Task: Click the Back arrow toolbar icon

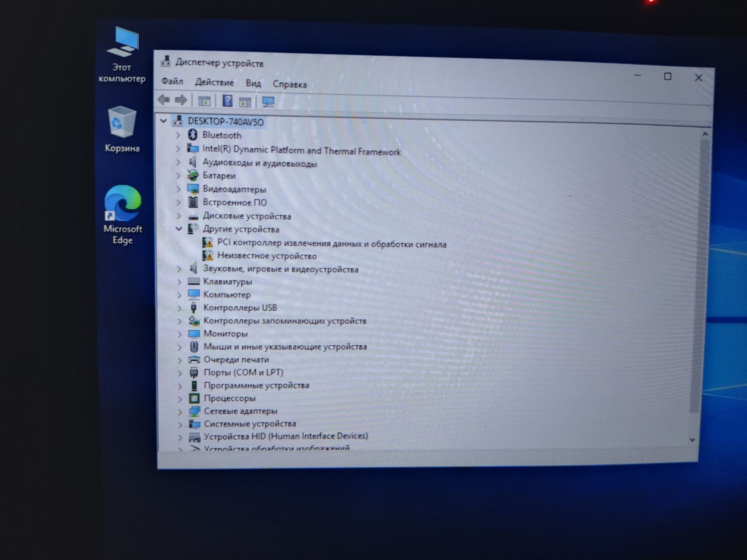Action: click(x=164, y=100)
